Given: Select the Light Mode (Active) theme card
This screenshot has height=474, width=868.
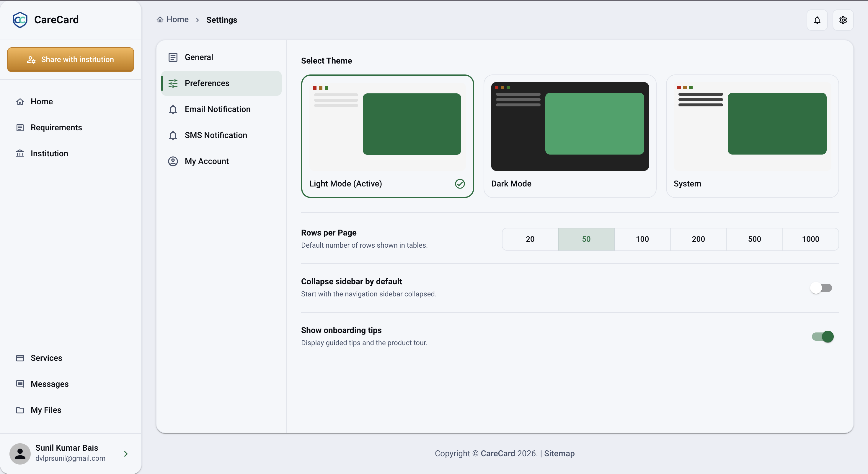Looking at the screenshot, I should [387, 136].
